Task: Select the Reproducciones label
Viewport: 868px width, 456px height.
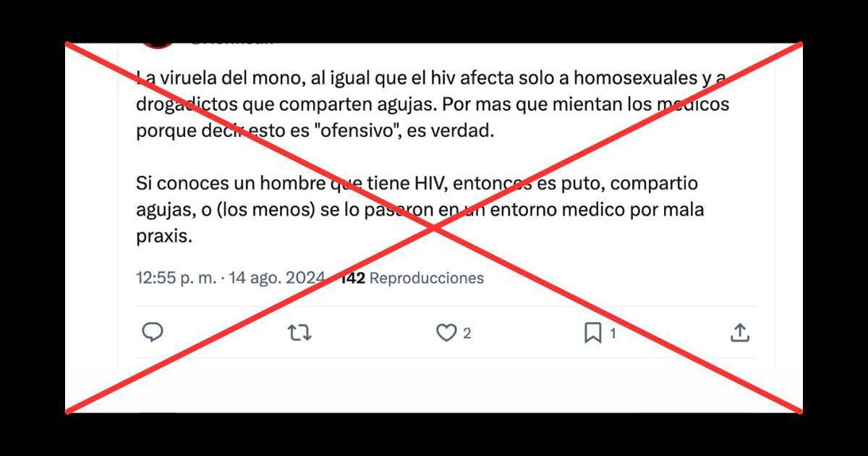Action: click(427, 278)
